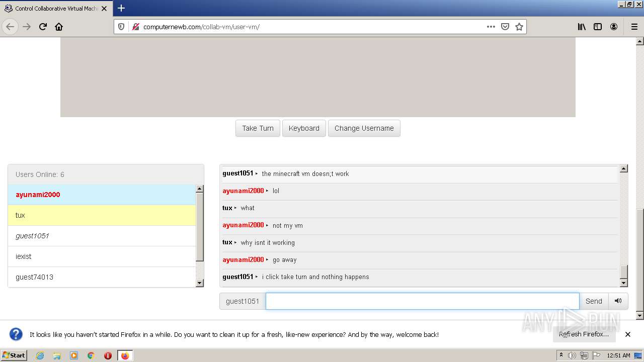This screenshot has width=644, height=362.
Task: Open the Library menu
Action: point(582,27)
